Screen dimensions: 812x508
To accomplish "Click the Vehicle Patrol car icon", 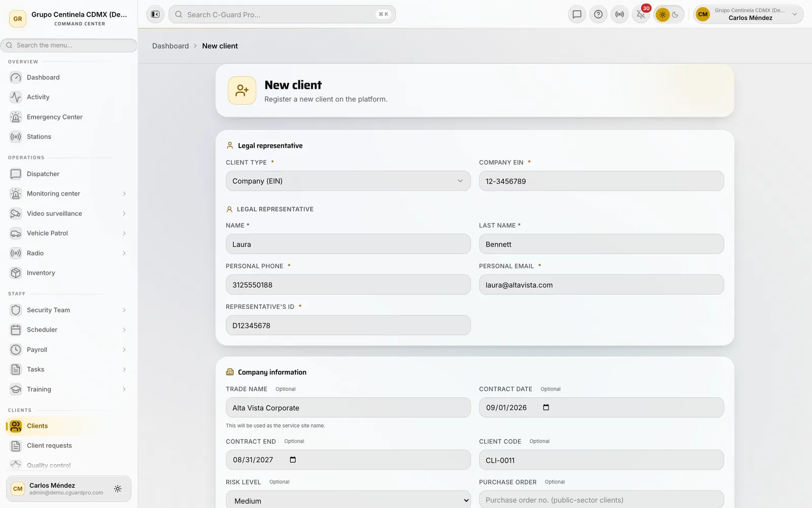I will point(16,233).
